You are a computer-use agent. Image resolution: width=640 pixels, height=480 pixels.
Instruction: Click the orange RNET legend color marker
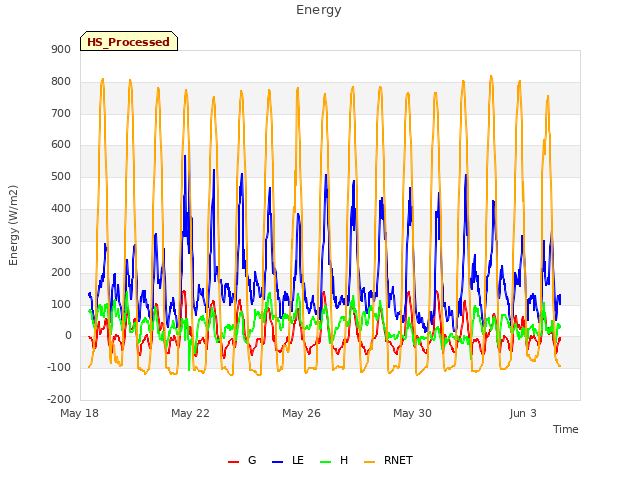click(x=369, y=462)
